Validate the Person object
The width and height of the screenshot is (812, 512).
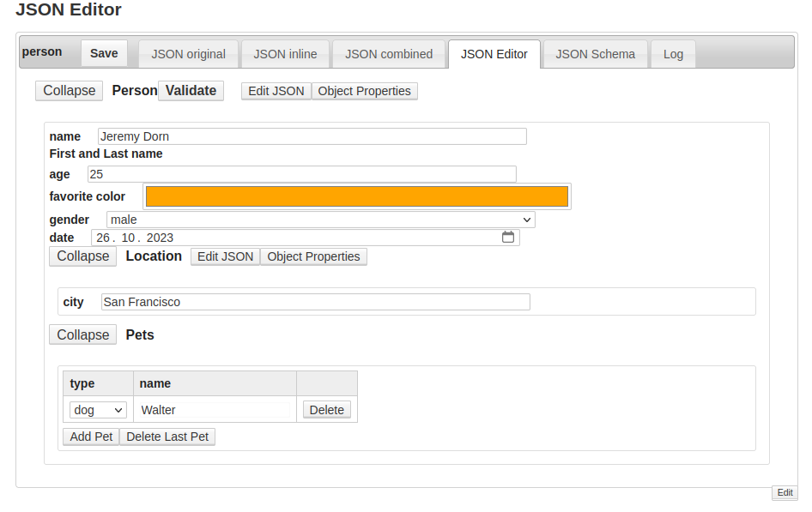pos(191,91)
